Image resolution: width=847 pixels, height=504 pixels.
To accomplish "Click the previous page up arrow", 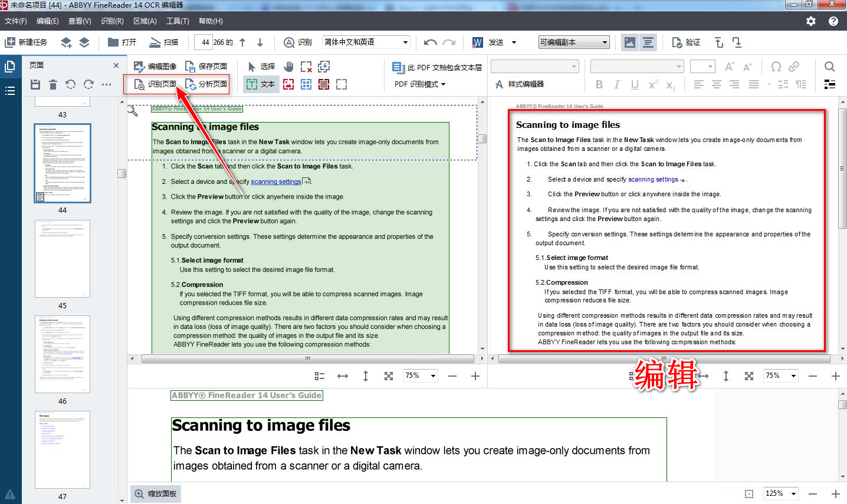I will click(x=242, y=42).
